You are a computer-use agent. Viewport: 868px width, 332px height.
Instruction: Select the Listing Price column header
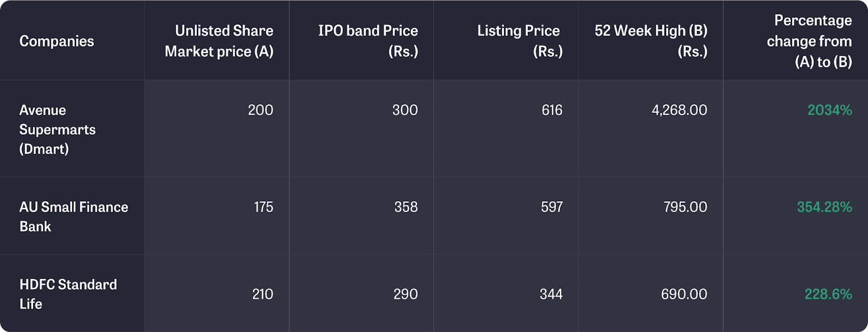pyautogui.click(x=520, y=41)
